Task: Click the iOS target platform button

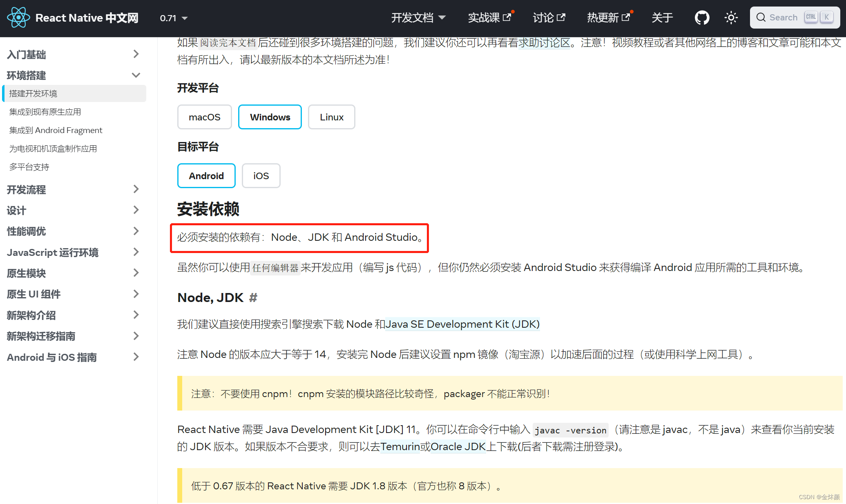Action: (259, 176)
